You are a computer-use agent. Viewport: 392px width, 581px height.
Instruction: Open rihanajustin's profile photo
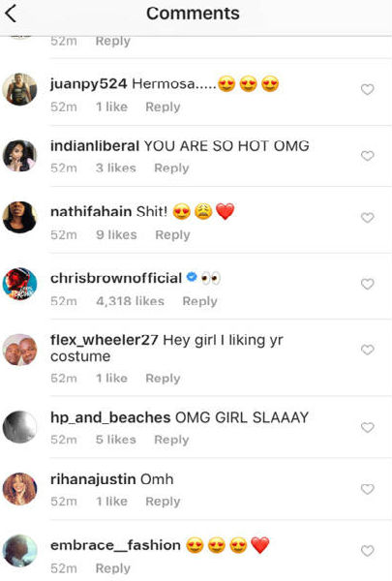(19, 489)
